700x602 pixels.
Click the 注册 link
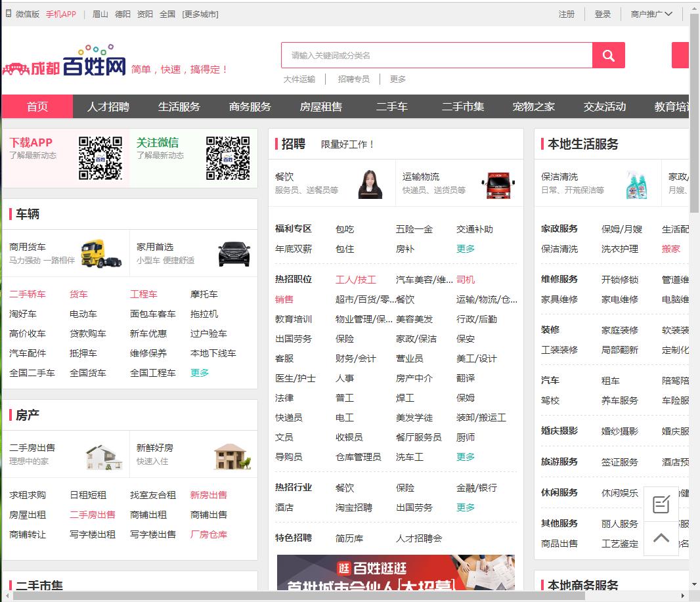tap(566, 13)
